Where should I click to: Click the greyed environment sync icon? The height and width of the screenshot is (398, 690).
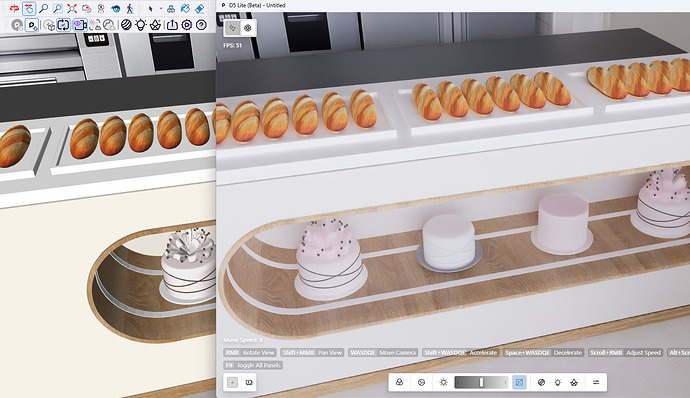[95, 25]
